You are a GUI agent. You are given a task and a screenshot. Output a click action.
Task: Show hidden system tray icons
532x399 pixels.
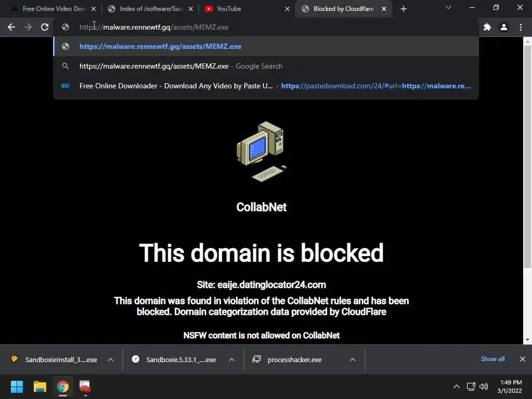[457, 387]
